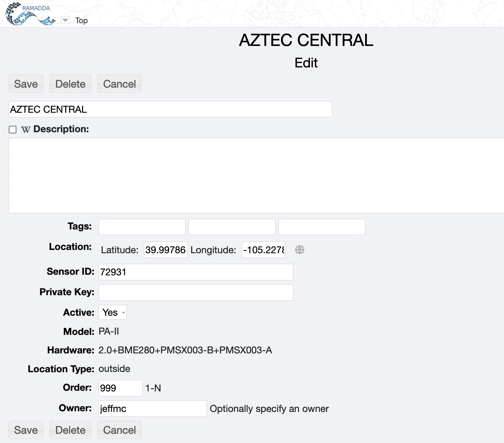Expand the Active Yes dropdown
Viewport: 504px width, 443px height.
coord(112,312)
